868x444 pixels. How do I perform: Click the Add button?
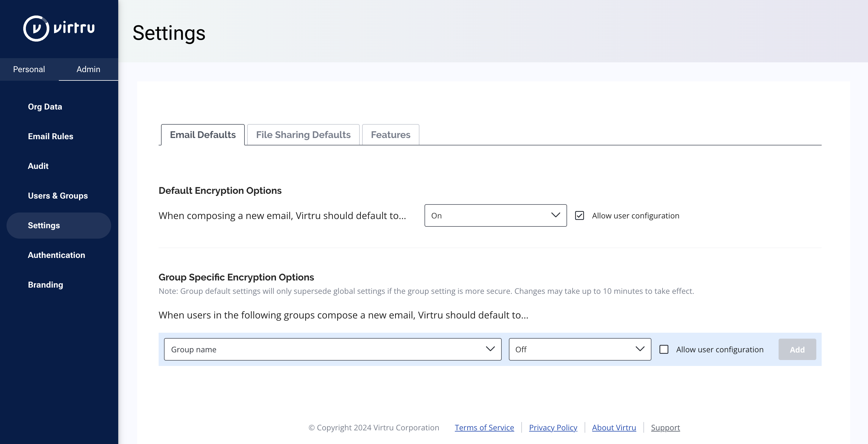pyautogui.click(x=797, y=349)
